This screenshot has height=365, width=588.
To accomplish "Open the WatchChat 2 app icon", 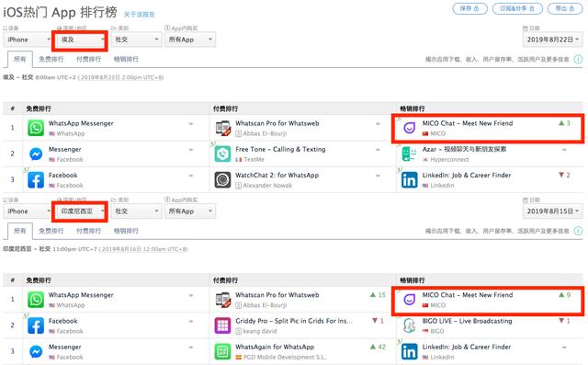I will point(222,179).
